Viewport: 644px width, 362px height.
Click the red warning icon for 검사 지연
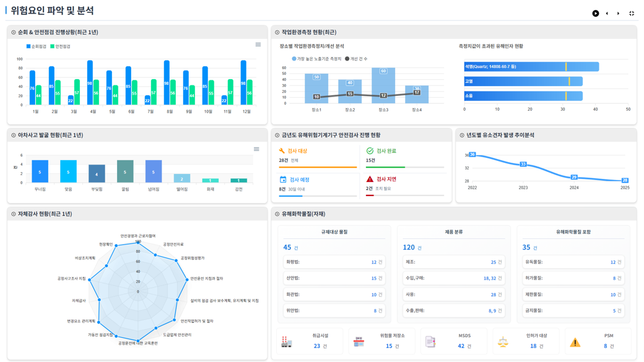coord(370,179)
